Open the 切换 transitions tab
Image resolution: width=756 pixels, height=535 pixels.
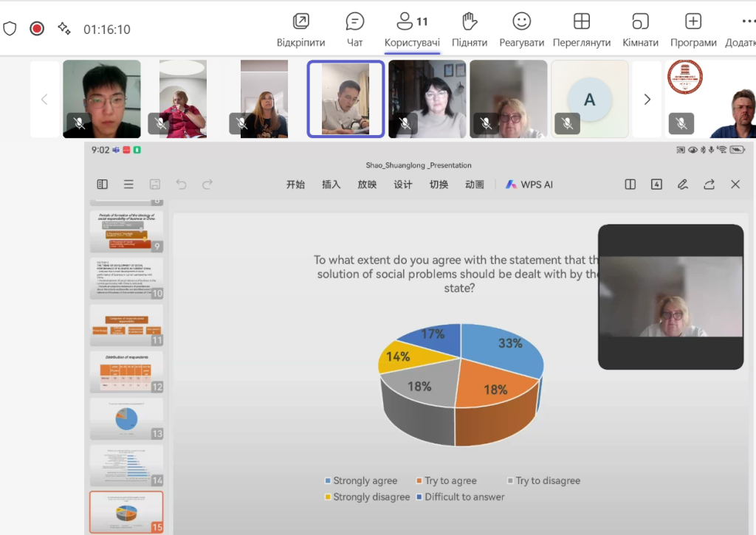pyautogui.click(x=439, y=184)
